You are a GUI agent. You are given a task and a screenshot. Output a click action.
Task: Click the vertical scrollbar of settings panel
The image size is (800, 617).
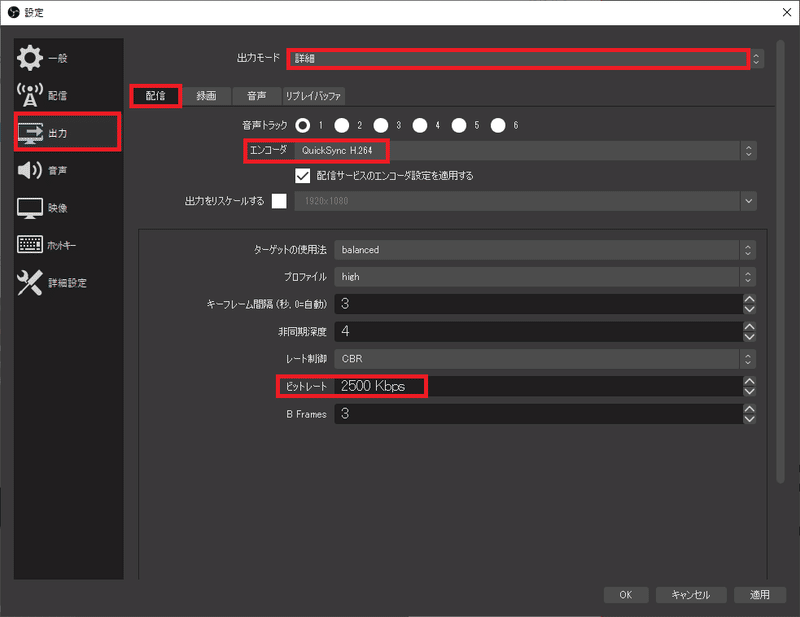[780, 261]
